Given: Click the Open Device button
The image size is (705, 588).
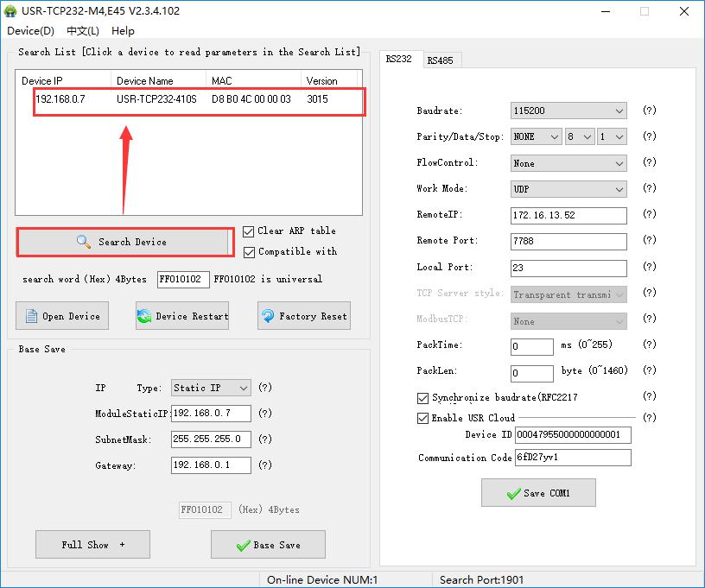Looking at the screenshot, I should [x=62, y=316].
